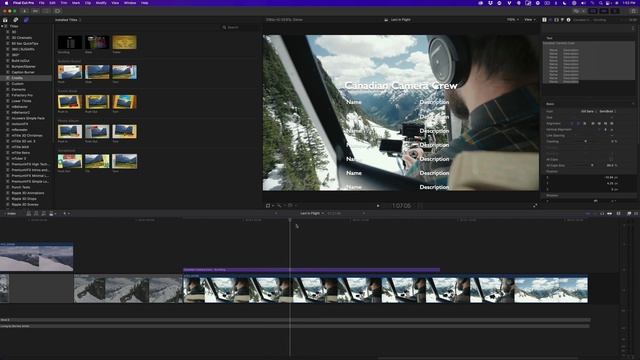The height and width of the screenshot is (360, 640).
Task: Open the SemiBold font style dropdown
Action: point(607,111)
